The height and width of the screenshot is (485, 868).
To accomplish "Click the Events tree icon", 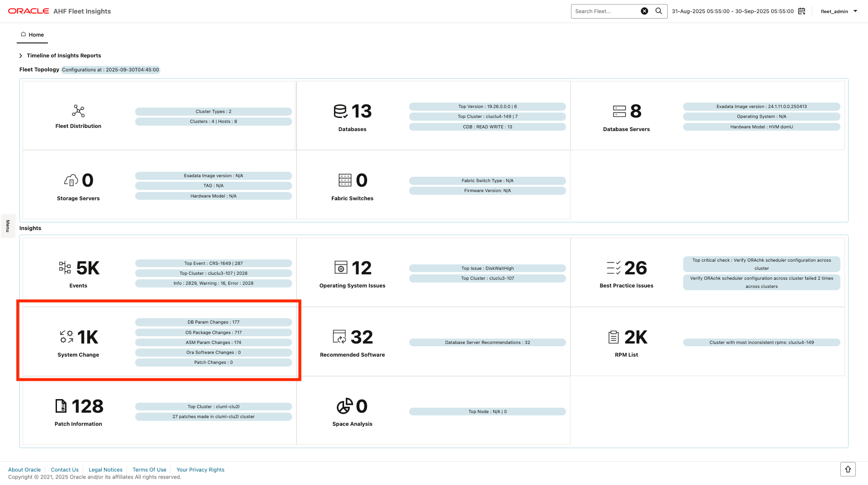I will coord(65,268).
